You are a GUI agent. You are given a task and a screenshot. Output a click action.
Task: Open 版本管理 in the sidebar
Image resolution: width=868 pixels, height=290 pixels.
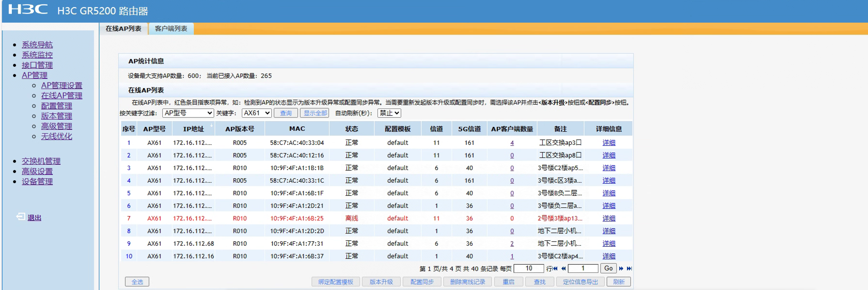[x=56, y=116]
